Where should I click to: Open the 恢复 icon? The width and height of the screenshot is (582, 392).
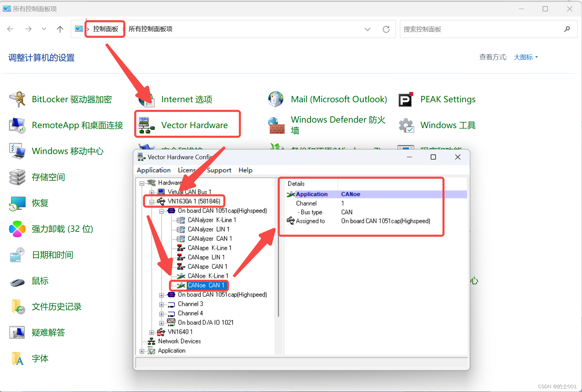(x=17, y=203)
